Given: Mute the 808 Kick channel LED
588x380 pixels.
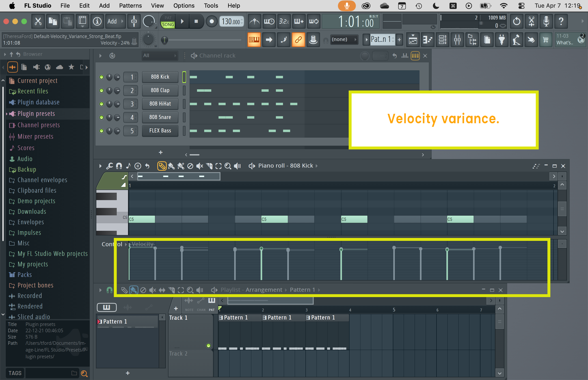Looking at the screenshot, I should tap(102, 77).
